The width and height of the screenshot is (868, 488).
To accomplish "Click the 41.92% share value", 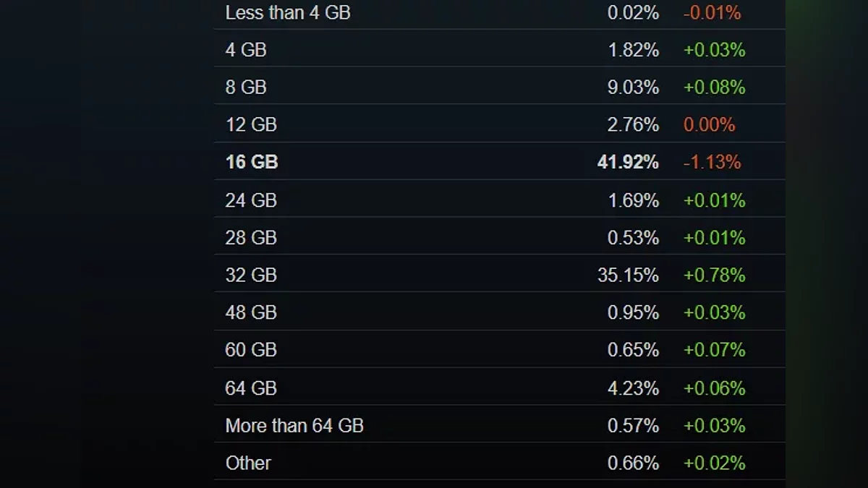I will (628, 162).
